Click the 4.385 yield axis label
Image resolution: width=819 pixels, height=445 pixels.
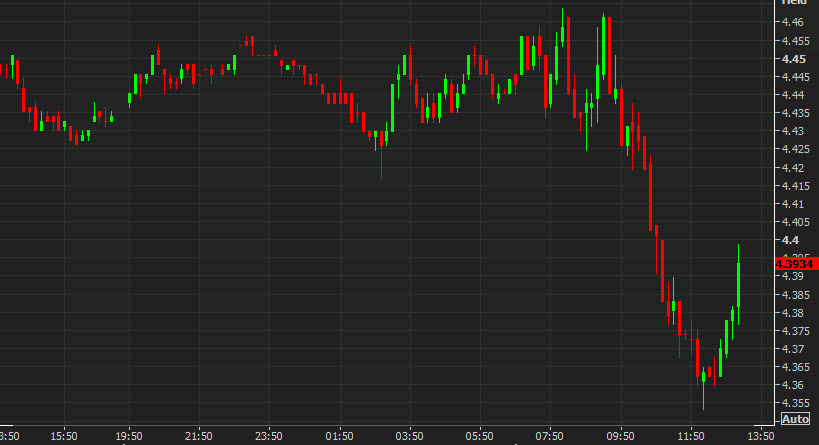point(795,295)
